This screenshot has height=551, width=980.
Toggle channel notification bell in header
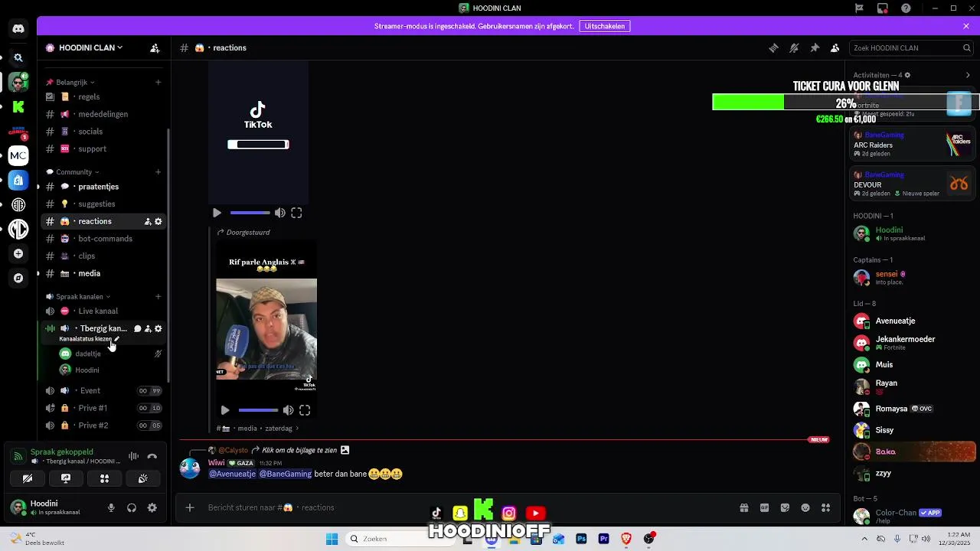[x=794, y=47]
